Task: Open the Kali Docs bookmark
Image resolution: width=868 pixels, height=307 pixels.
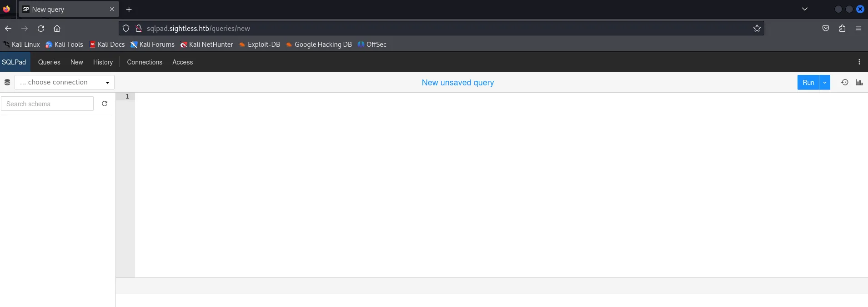Action: point(107,44)
